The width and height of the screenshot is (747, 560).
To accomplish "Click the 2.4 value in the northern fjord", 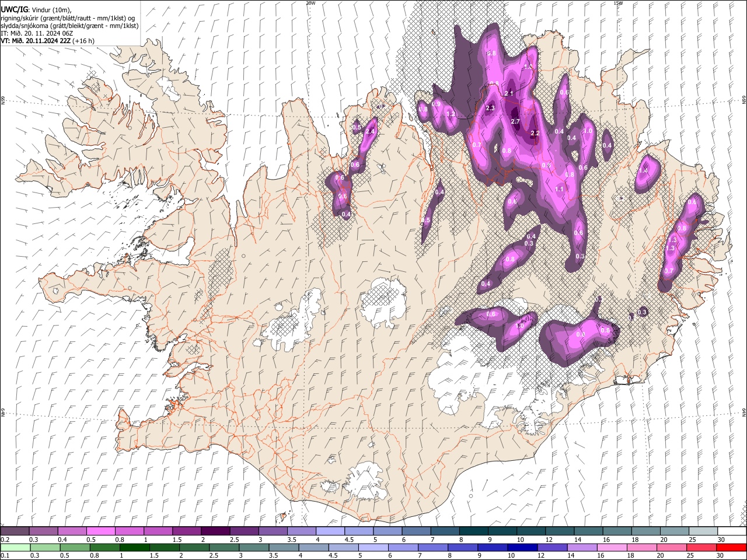I will [369, 132].
